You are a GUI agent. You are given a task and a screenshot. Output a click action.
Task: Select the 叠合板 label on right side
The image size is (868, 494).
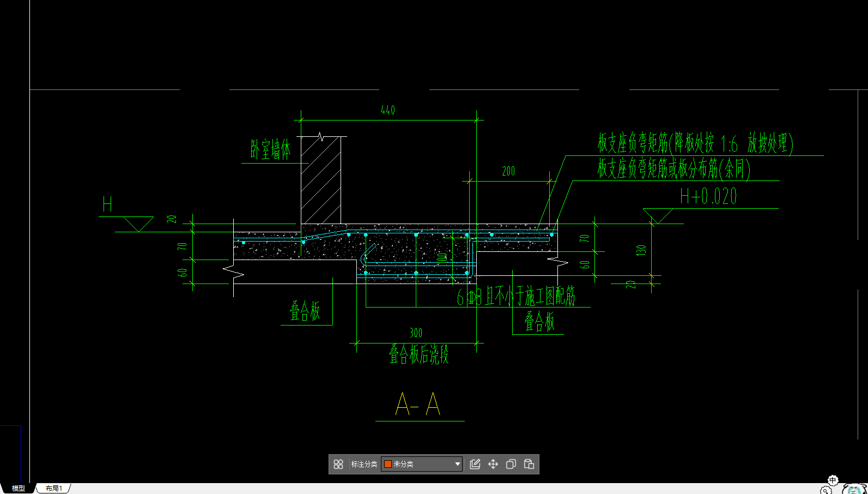coord(539,321)
